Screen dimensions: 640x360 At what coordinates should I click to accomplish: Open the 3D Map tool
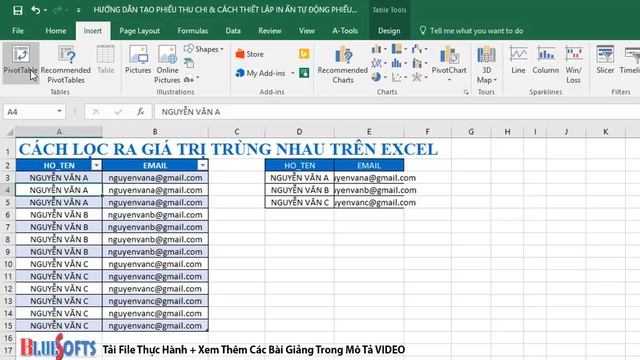[486, 64]
